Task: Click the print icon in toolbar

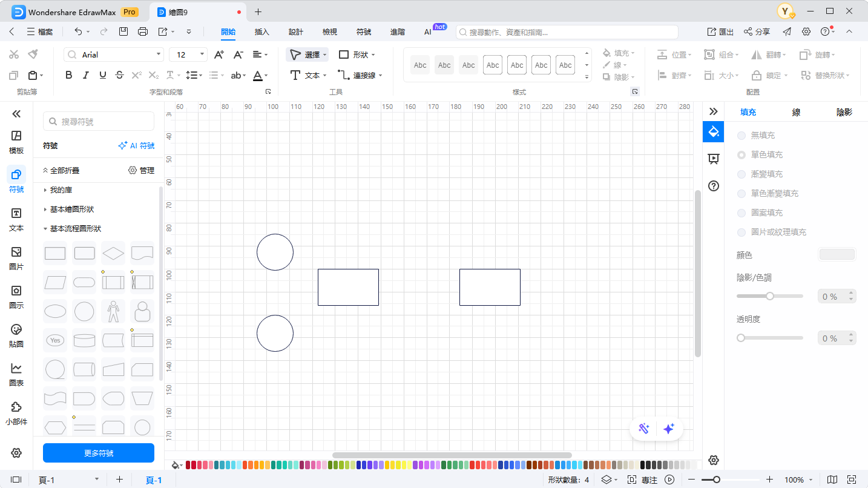Action: [143, 31]
